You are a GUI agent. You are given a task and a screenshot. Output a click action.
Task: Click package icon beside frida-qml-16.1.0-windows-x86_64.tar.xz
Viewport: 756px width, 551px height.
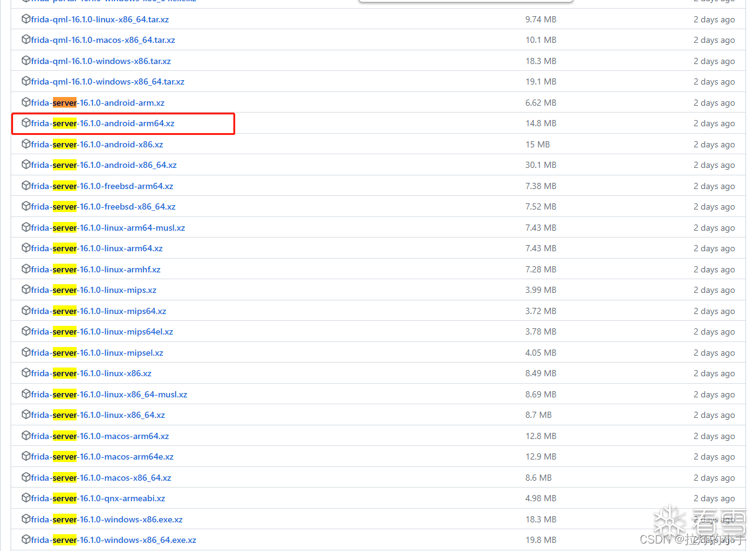26,81
